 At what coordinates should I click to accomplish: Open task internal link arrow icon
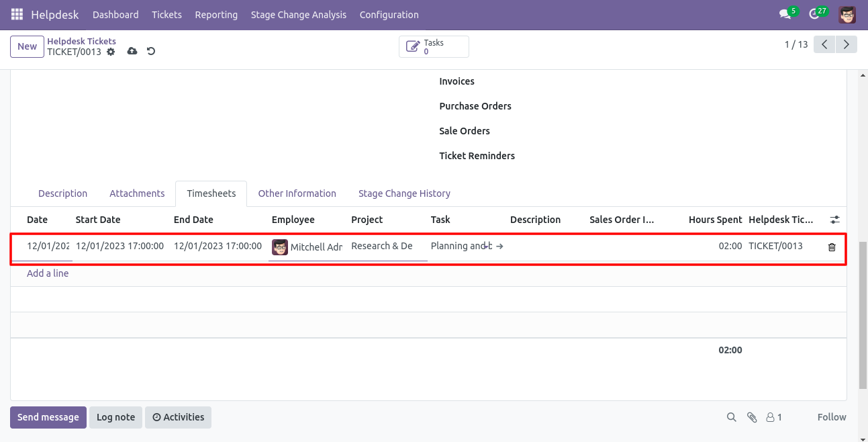pos(499,247)
